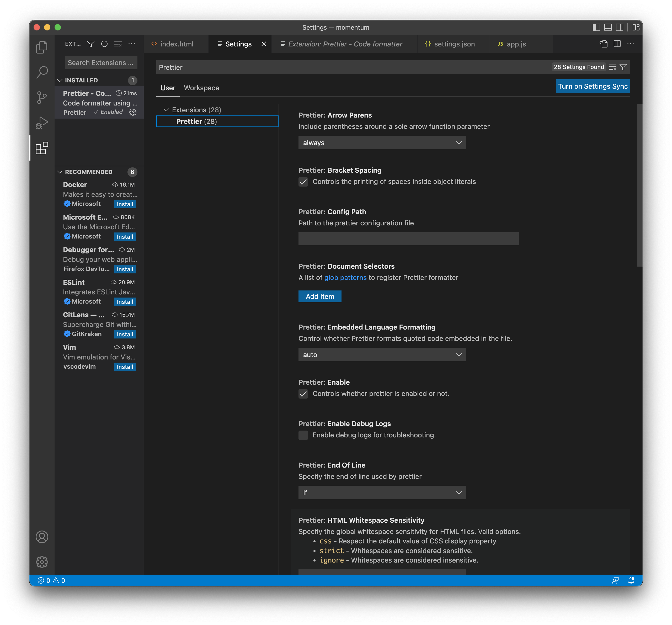This screenshot has height=625, width=672.
Task: Open the Search view icon
Action: coord(42,72)
